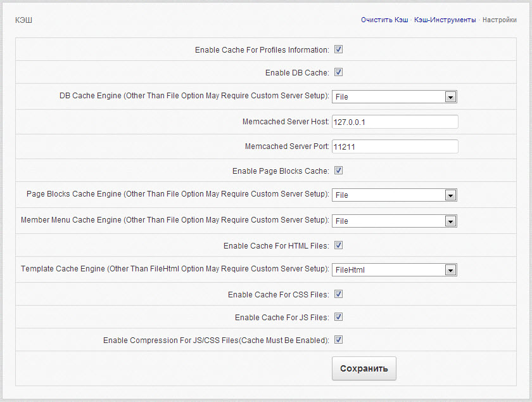Go to Кэш-Инструменты section

445,20
